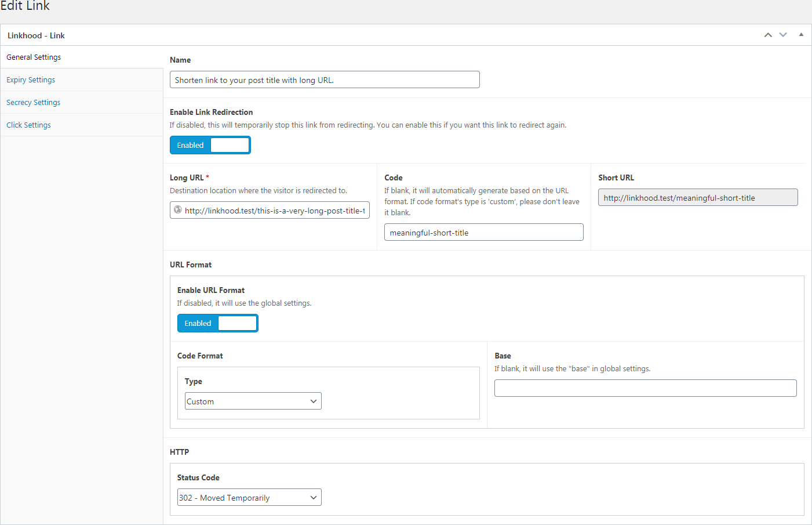Click the Code input field

[484, 232]
